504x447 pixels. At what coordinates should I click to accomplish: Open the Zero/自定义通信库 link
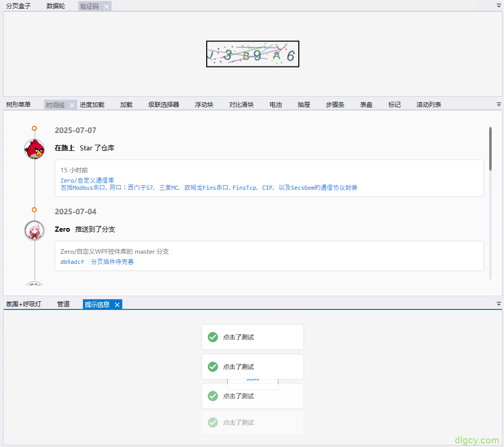87,181
